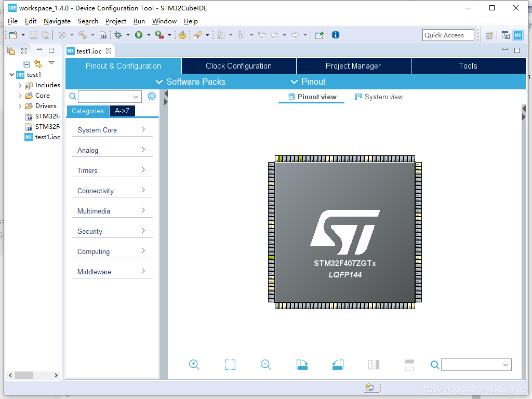Click the Zoom out magnifier under chip
This screenshot has width=532, height=399.
pyautogui.click(x=265, y=365)
